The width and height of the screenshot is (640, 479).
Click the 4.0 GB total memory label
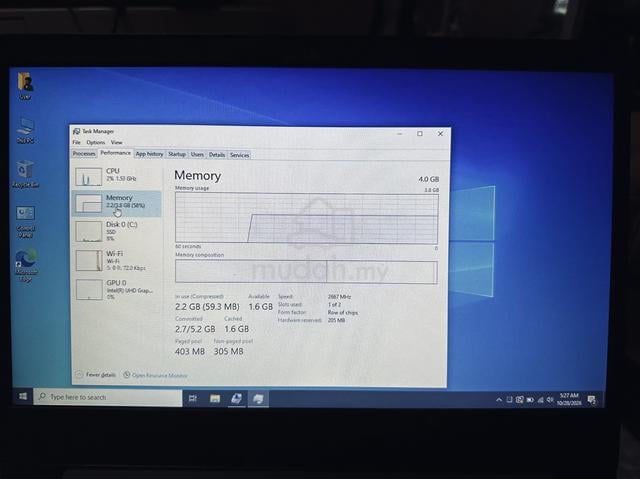tap(429, 179)
